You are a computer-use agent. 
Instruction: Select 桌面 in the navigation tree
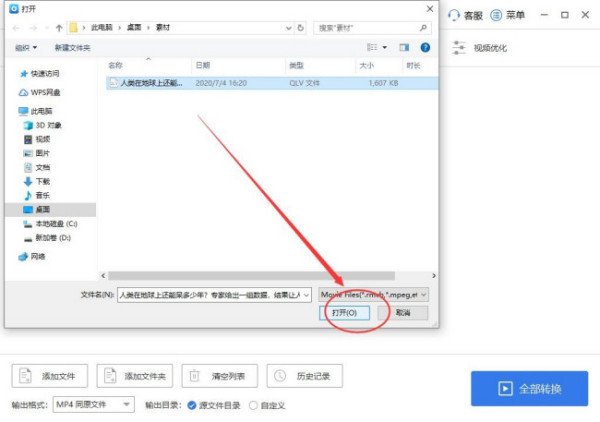[x=37, y=209]
